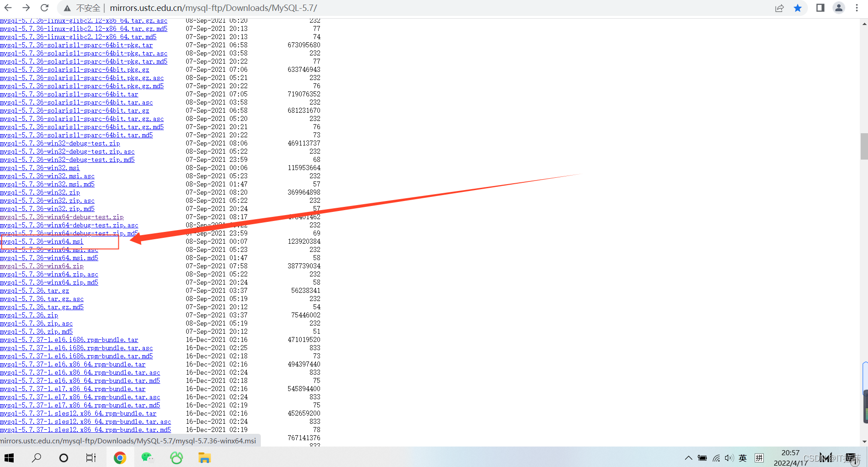Click the not-secure warning icon
Image resolution: width=868 pixels, height=467 pixels.
pyautogui.click(x=67, y=8)
